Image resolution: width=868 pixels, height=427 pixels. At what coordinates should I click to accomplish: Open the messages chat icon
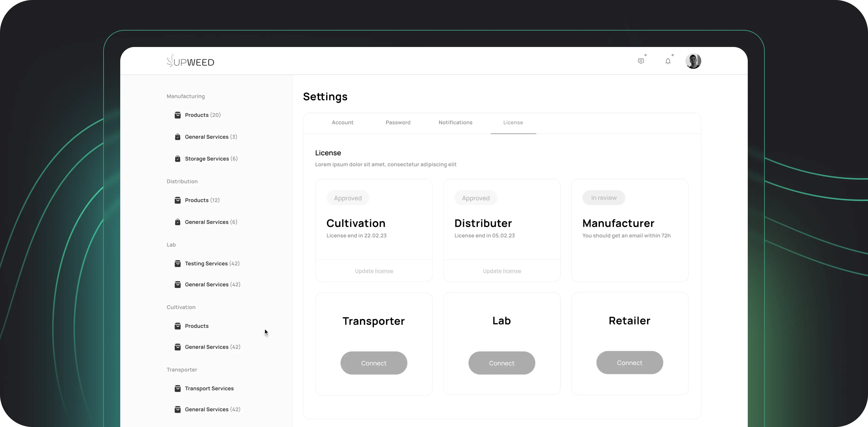pyautogui.click(x=641, y=61)
